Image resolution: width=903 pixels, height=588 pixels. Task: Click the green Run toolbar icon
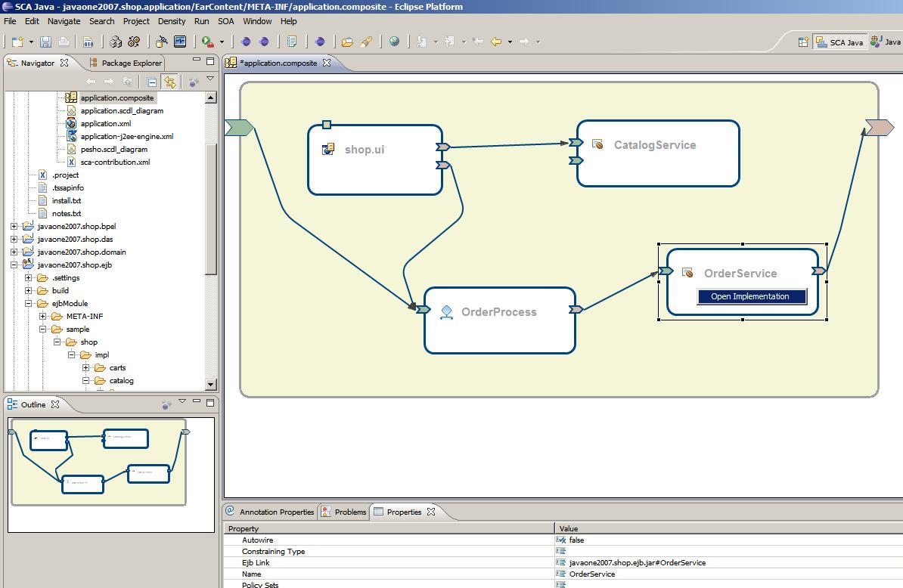tap(207, 42)
